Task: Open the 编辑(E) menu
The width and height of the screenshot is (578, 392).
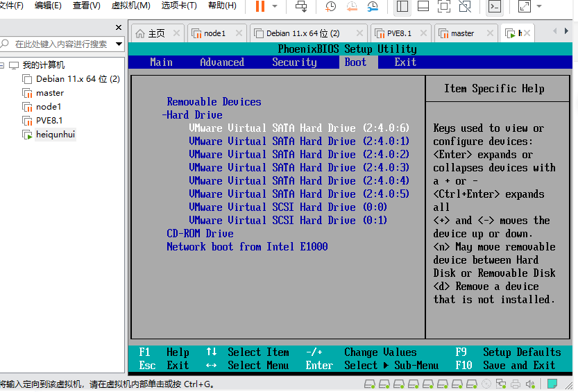Action: tap(48, 6)
